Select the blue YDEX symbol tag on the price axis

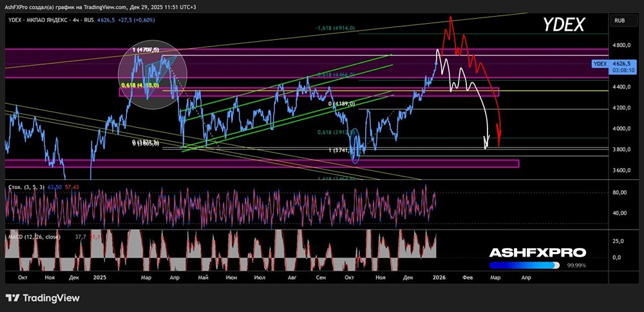600,64
